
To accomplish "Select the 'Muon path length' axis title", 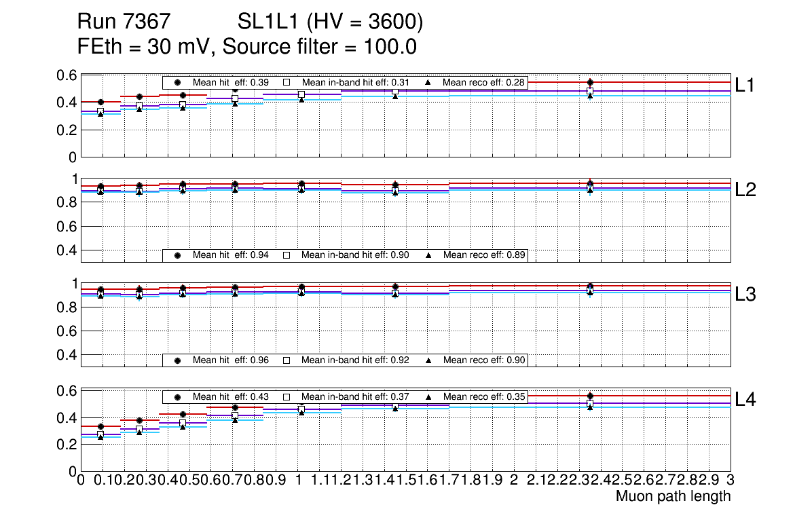I will 673,496.
